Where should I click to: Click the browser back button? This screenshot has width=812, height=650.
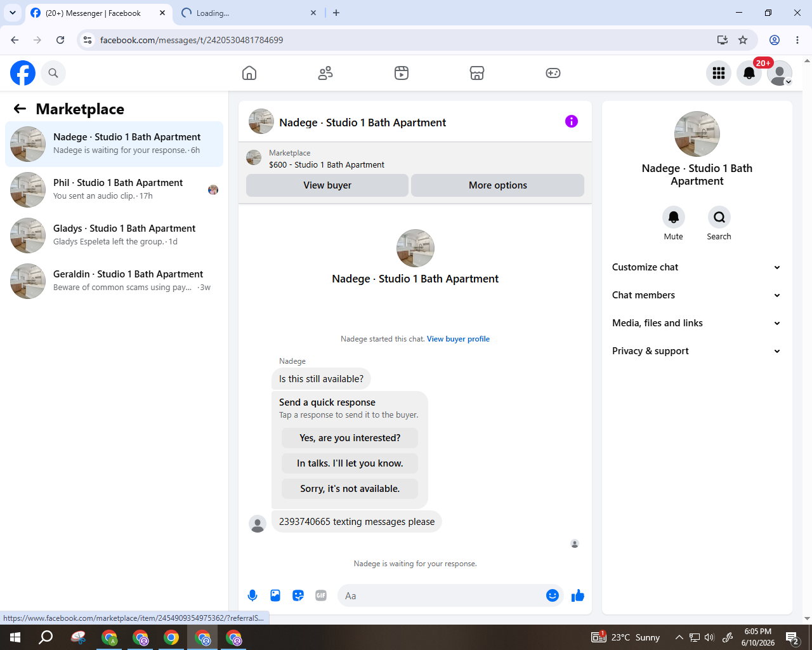15,40
